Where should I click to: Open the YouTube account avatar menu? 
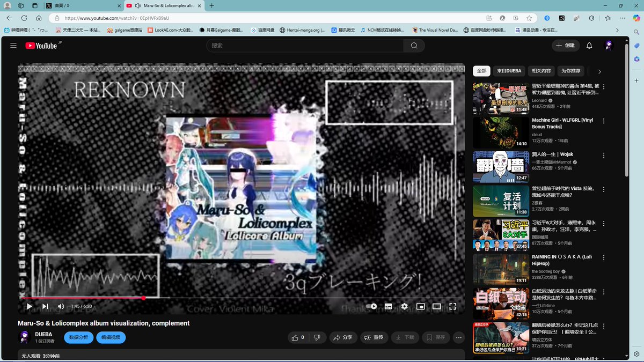click(609, 46)
